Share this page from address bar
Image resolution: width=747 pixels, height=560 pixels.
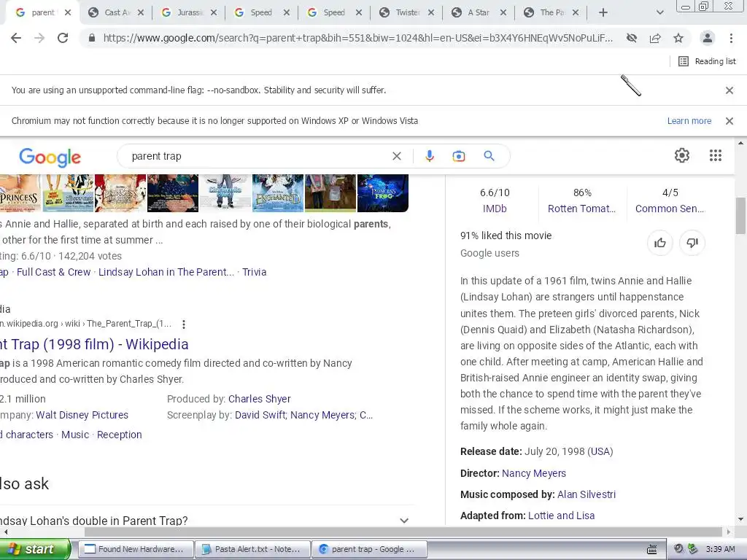tap(655, 38)
